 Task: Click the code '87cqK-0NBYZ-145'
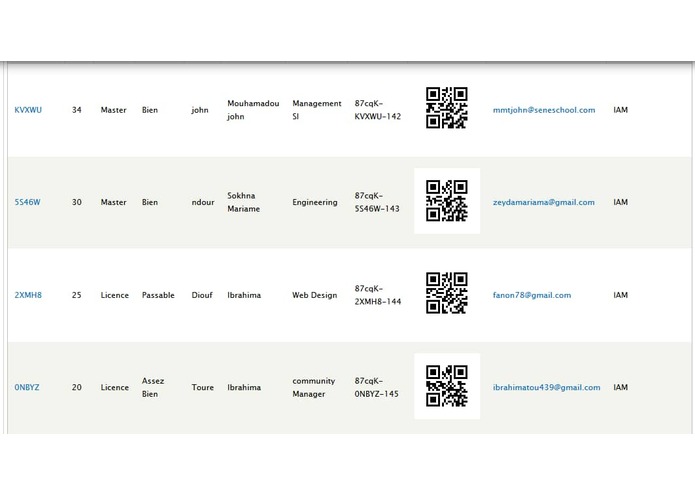pyautogui.click(x=376, y=387)
